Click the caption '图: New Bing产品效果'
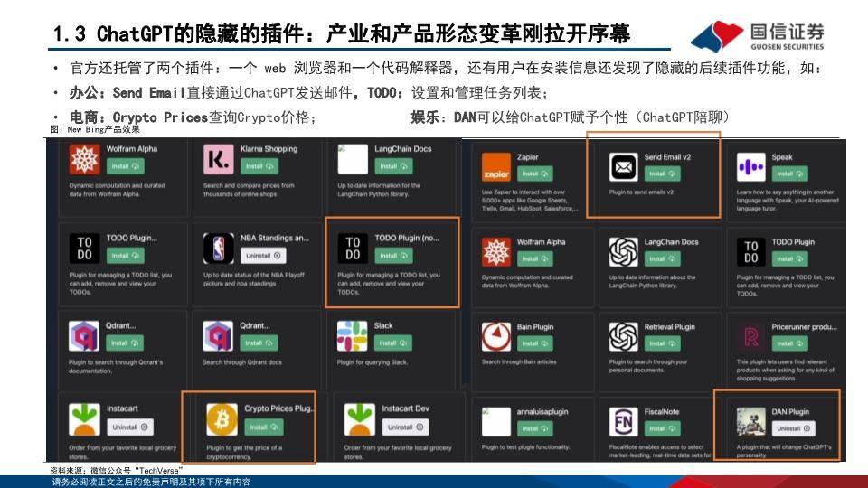The height and width of the screenshot is (488, 868). point(95,129)
